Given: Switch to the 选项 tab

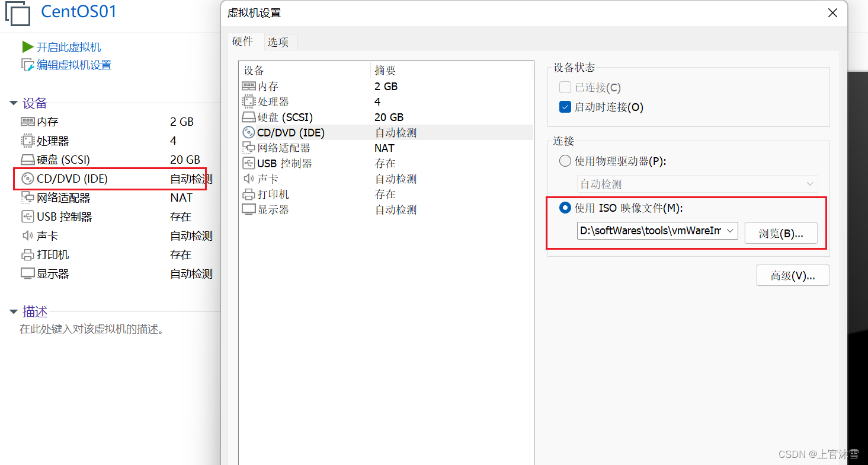Looking at the screenshot, I should coord(278,42).
